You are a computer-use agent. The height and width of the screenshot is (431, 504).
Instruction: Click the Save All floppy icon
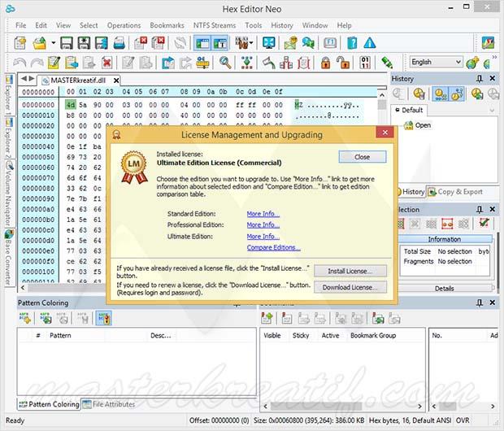pyautogui.click(x=102, y=43)
